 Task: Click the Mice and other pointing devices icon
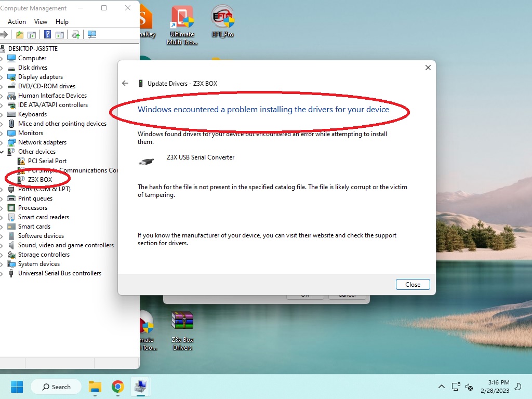(x=11, y=124)
